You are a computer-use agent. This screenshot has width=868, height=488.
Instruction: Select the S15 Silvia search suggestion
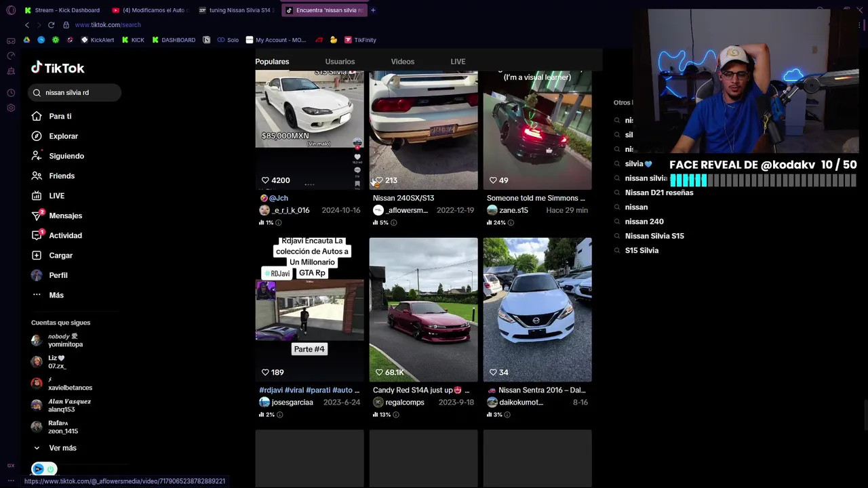coord(641,251)
